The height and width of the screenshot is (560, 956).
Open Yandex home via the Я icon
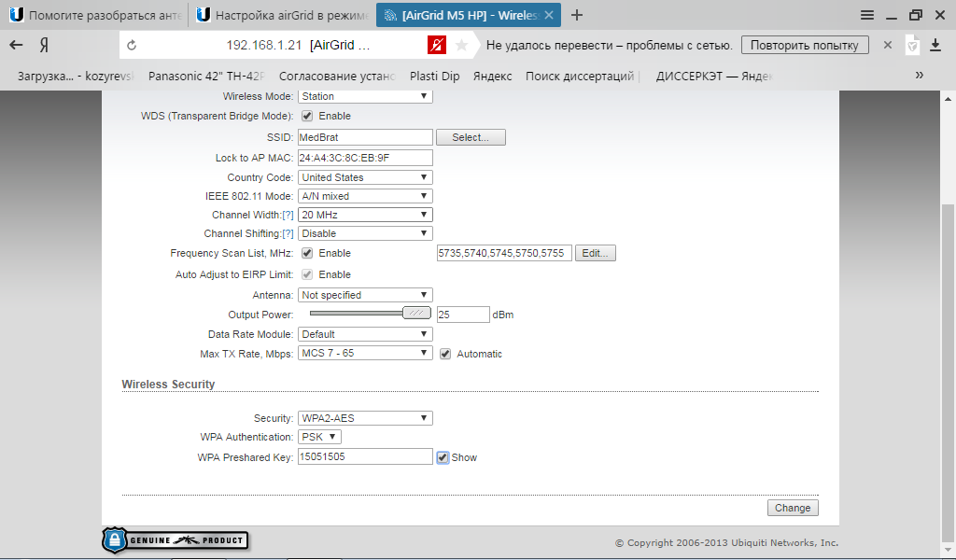(44, 45)
